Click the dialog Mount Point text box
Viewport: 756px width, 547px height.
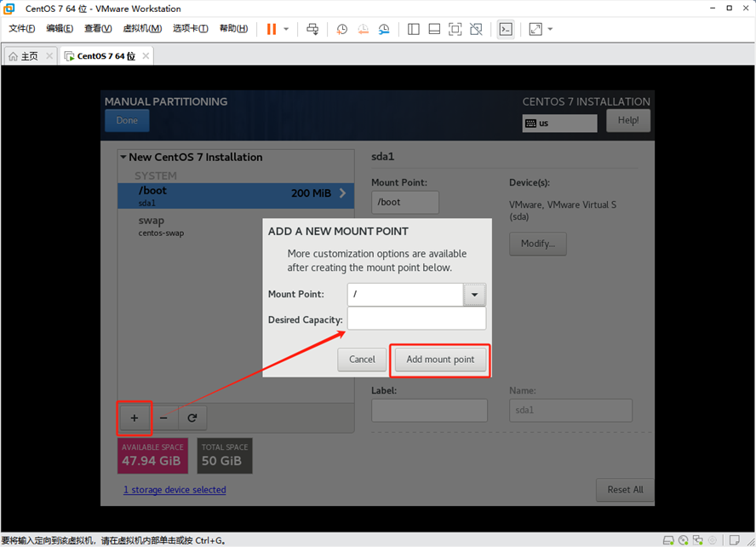pos(405,294)
